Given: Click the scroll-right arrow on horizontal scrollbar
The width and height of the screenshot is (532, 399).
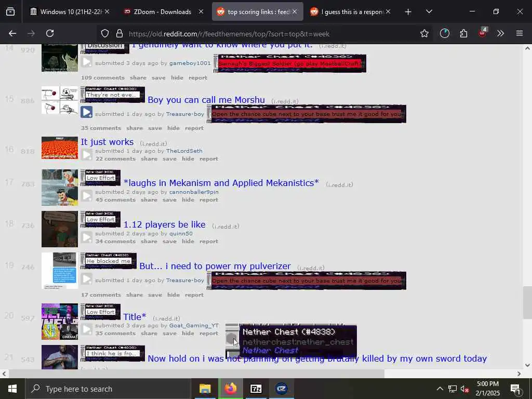Looking at the screenshot, I should (519, 374).
